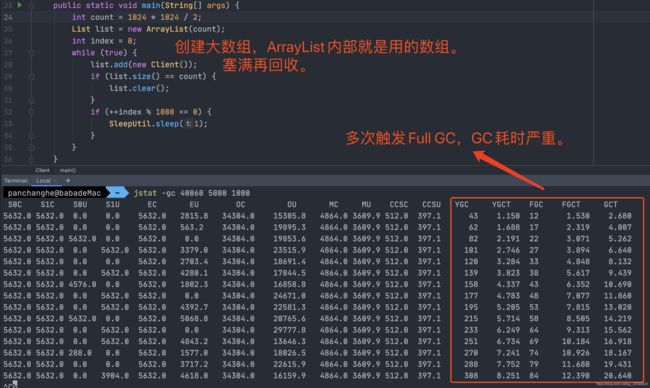This screenshot has width=650, height=388.
Task: Click YGCT value 8.251 in last row
Action: click(x=508, y=376)
